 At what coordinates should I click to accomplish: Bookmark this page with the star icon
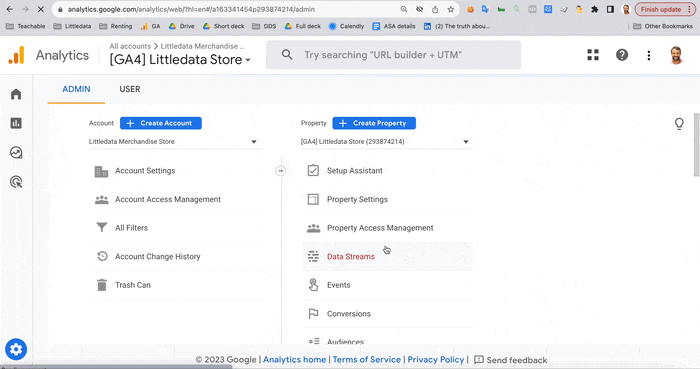point(451,9)
